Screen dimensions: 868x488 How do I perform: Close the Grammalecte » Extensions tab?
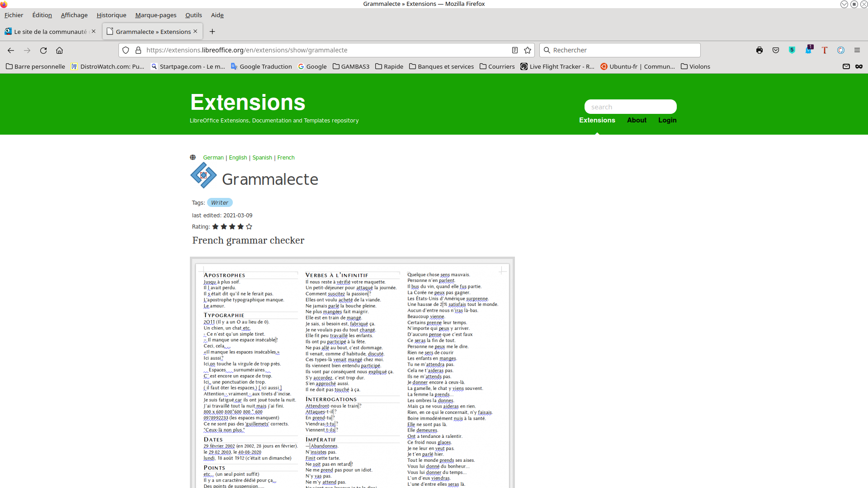[x=195, y=32]
